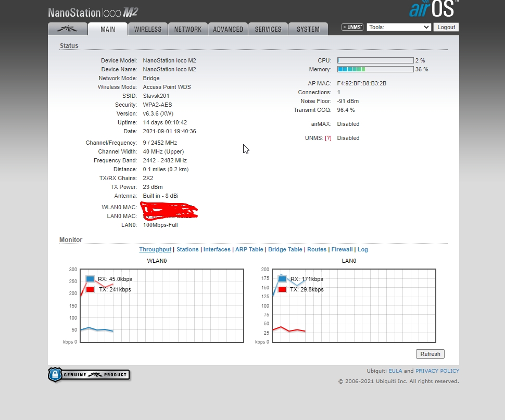This screenshot has height=420, width=505.
Task: Click the security value WPA2-AES
Action: 158,105
